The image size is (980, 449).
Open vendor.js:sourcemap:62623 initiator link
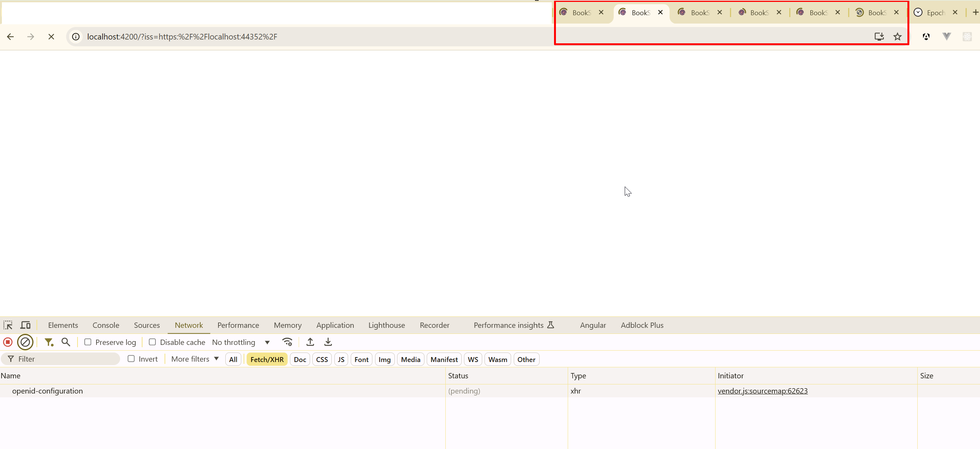point(762,391)
